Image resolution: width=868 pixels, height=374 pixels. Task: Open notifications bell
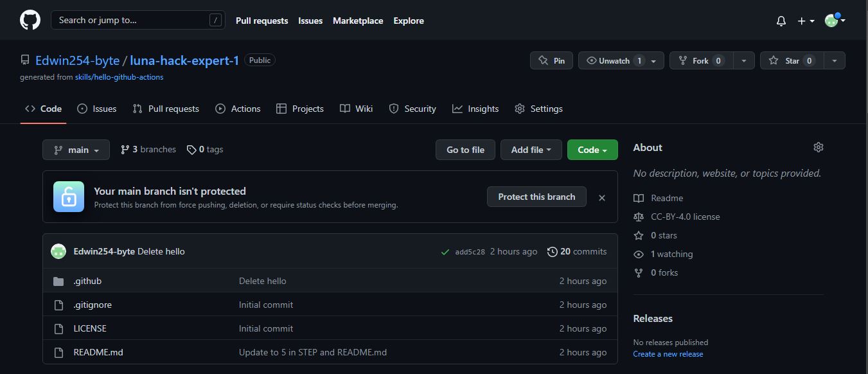coord(781,21)
